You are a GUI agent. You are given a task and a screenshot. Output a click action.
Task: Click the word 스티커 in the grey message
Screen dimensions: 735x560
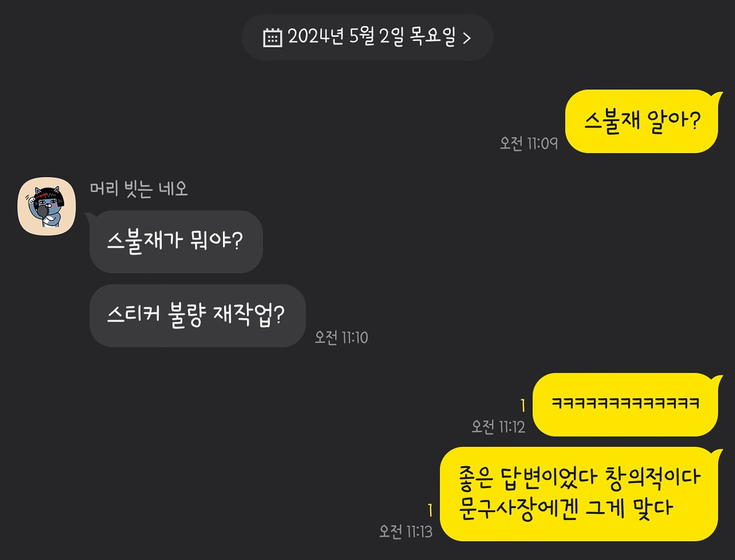(x=134, y=314)
